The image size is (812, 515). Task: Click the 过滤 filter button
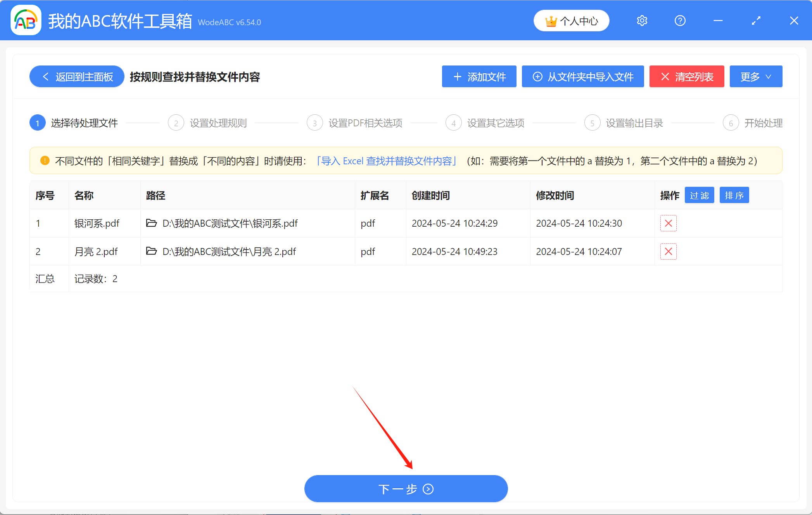point(699,195)
